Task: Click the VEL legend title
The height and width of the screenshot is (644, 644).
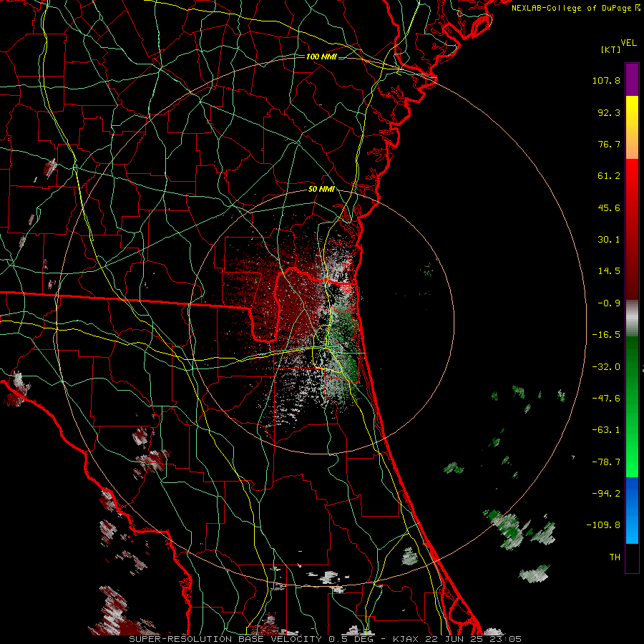Action: (629, 43)
